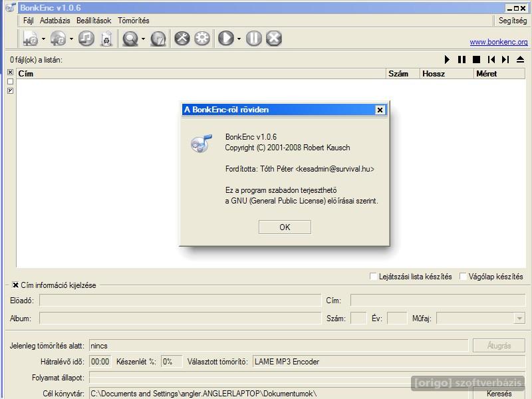
Task: Open the Segítség menu
Action: (513, 21)
